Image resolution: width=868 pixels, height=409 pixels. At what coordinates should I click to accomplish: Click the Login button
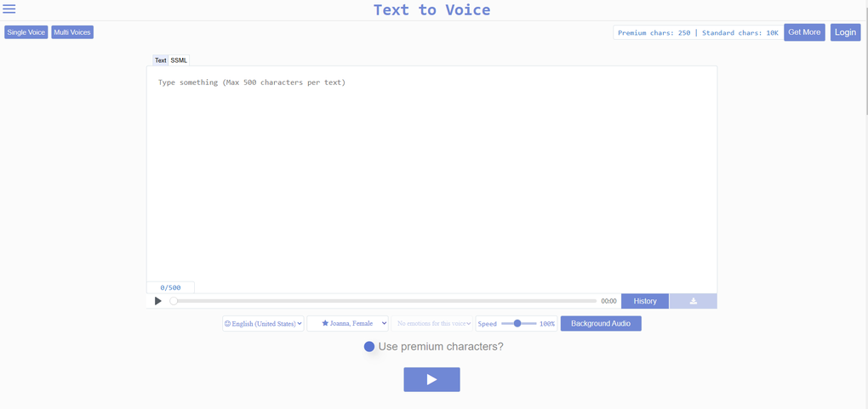(845, 32)
